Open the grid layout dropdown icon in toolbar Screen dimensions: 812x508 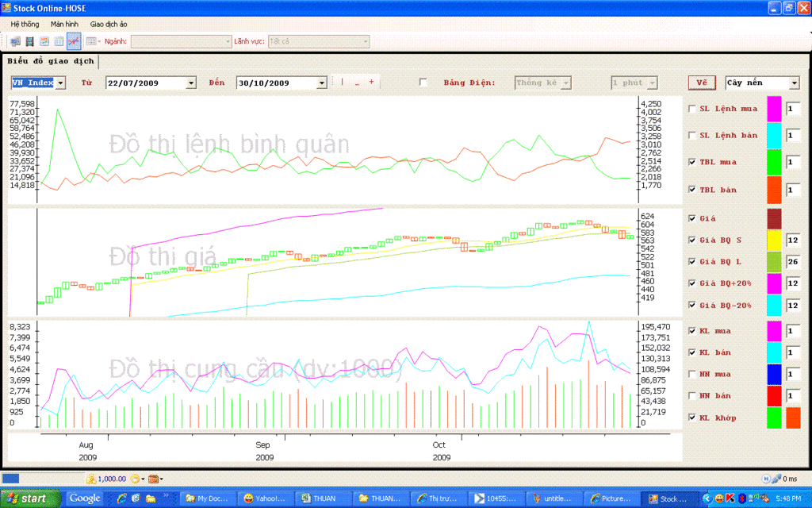point(94,41)
